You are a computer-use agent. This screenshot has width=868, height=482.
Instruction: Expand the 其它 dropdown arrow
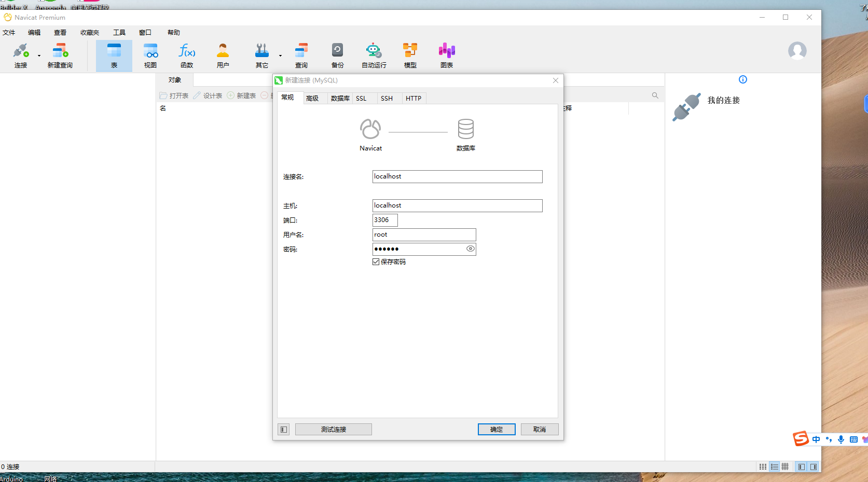coord(280,56)
